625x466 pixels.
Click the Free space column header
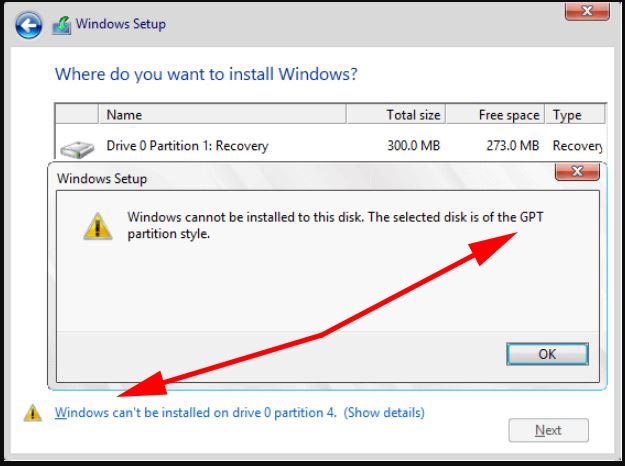point(506,115)
